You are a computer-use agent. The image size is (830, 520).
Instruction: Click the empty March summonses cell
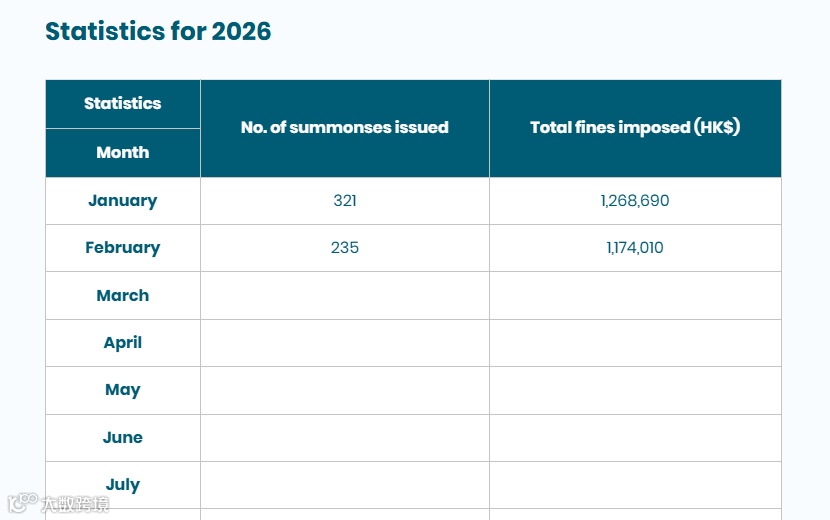click(x=345, y=296)
